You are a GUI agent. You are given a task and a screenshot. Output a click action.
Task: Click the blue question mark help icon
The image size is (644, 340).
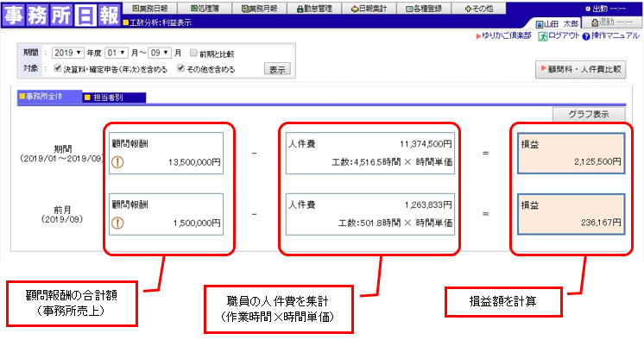[586, 36]
